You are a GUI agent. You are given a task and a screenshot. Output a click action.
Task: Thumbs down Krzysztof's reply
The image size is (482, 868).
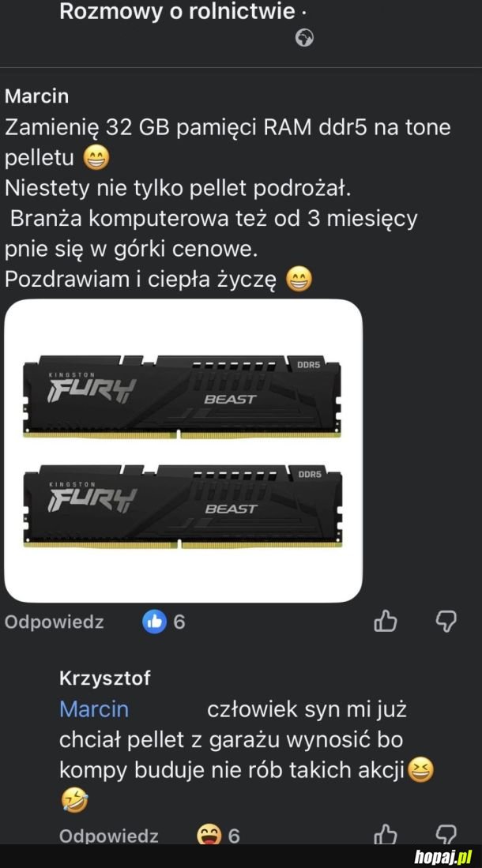pos(446,834)
